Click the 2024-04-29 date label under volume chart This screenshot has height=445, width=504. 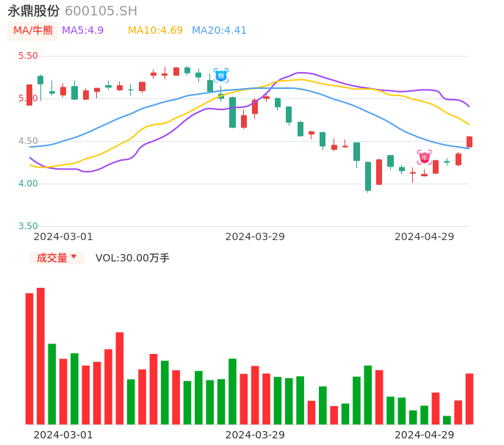(425, 435)
